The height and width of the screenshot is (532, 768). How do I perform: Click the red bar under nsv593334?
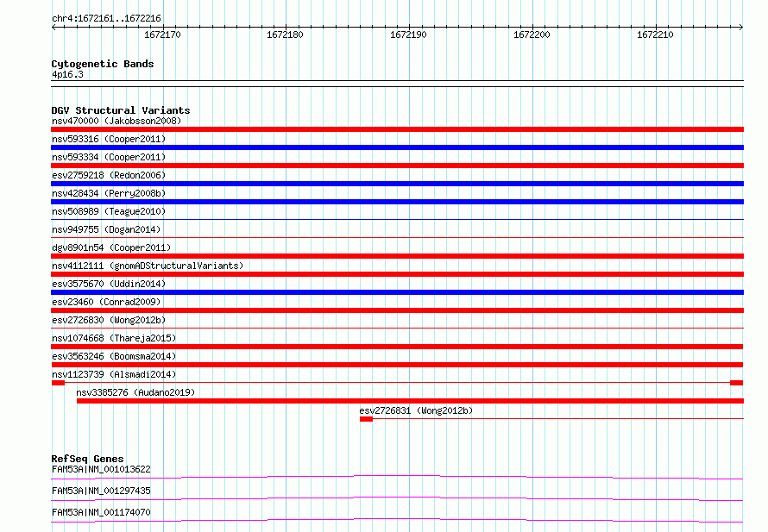[x=397, y=166]
